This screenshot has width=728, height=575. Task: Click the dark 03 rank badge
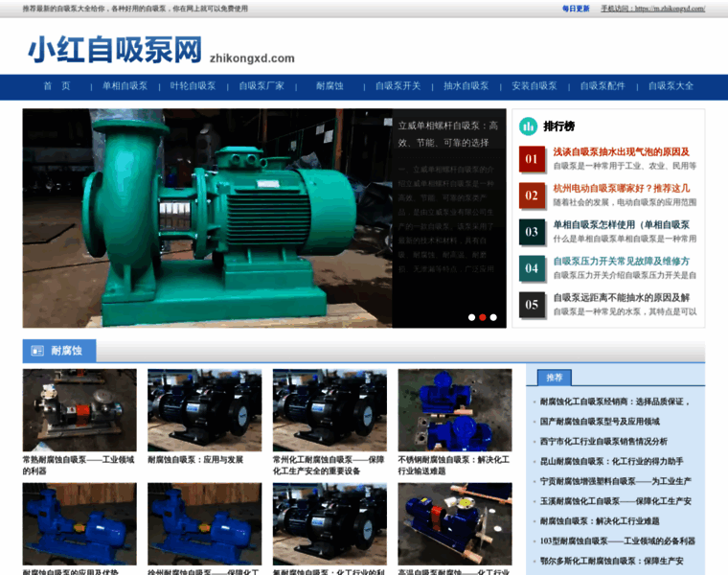(532, 232)
